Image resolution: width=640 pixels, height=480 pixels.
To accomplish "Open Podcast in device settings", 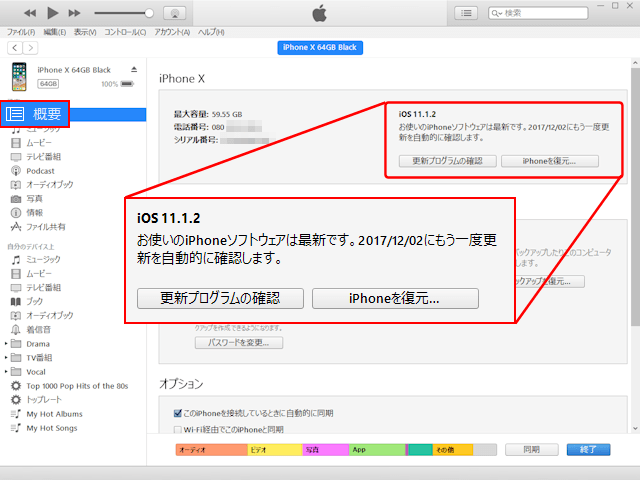I will [x=40, y=171].
